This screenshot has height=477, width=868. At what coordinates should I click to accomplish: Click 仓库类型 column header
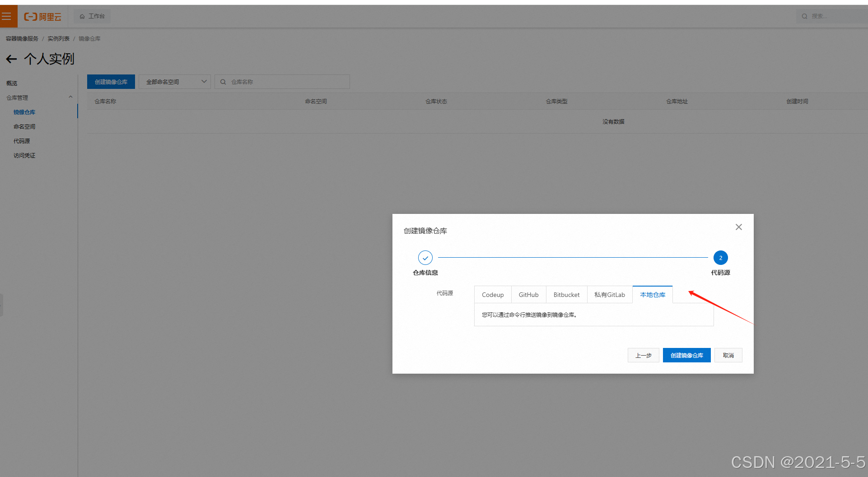(556, 102)
